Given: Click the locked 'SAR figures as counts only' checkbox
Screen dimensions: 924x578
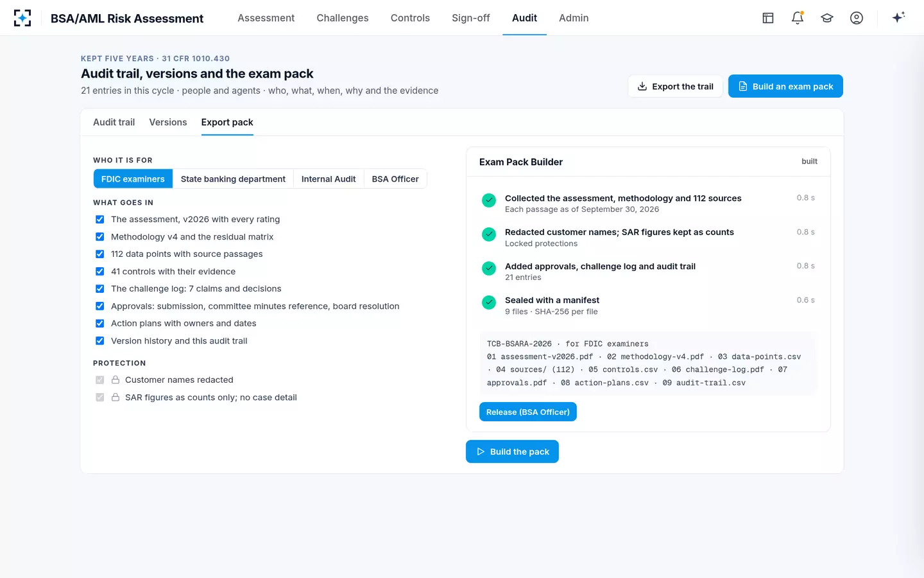Looking at the screenshot, I should tap(100, 398).
